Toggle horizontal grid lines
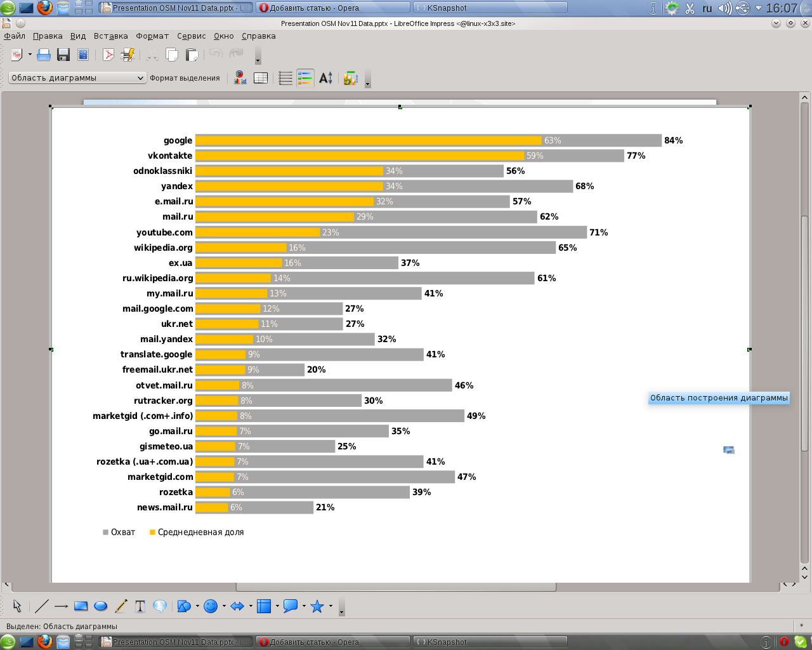Viewport: 812px width, 650px height. 285,78
